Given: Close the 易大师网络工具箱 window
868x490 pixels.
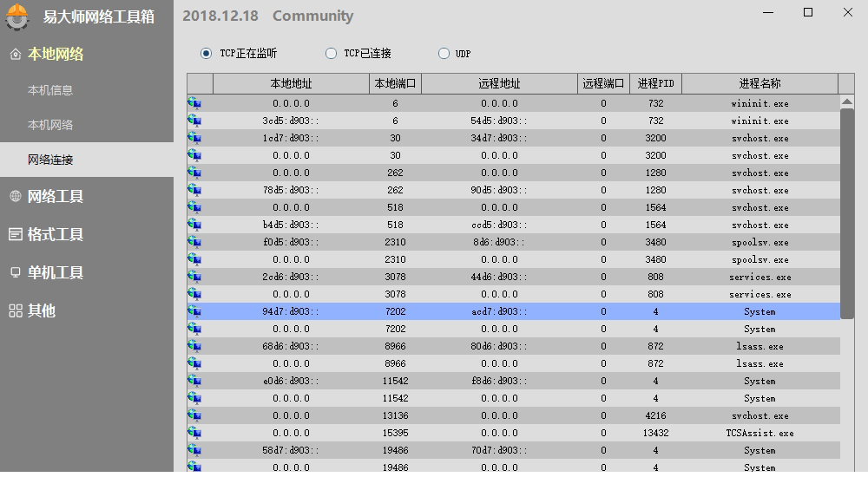Looking at the screenshot, I should click(x=847, y=12).
